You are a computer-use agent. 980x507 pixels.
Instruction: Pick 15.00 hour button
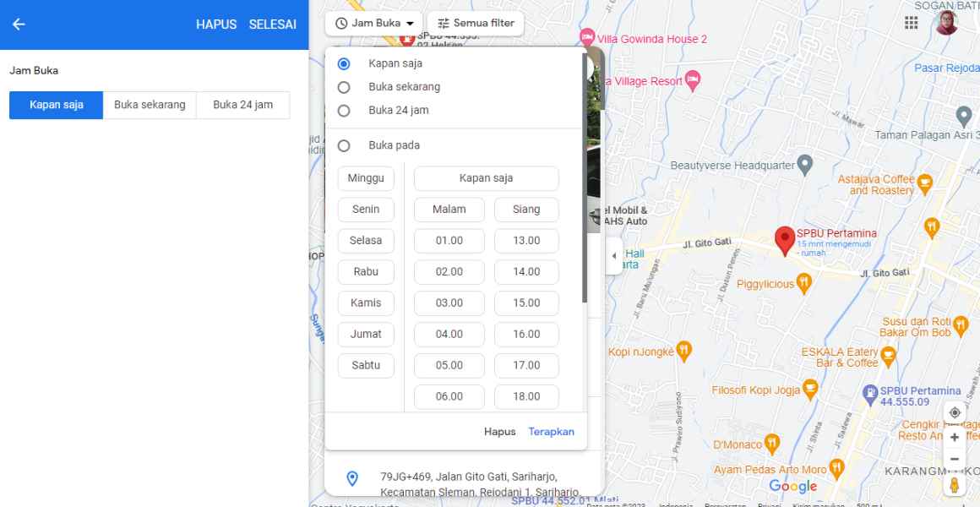[526, 303]
